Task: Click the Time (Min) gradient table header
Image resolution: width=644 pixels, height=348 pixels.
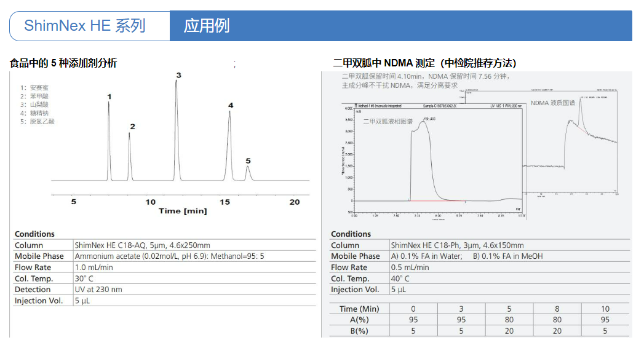Action: [359, 309]
